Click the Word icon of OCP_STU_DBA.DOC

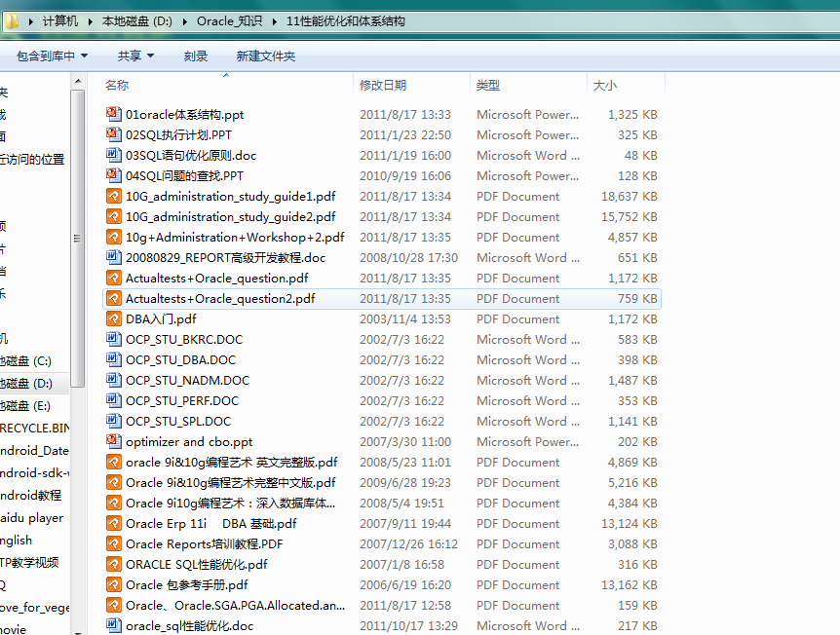point(114,359)
